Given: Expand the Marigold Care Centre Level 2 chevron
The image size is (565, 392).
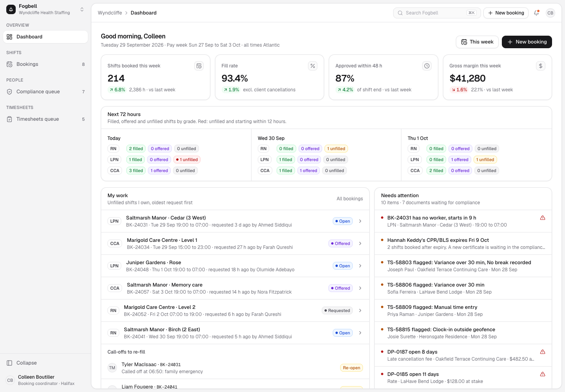Looking at the screenshot, I should 360,310.
